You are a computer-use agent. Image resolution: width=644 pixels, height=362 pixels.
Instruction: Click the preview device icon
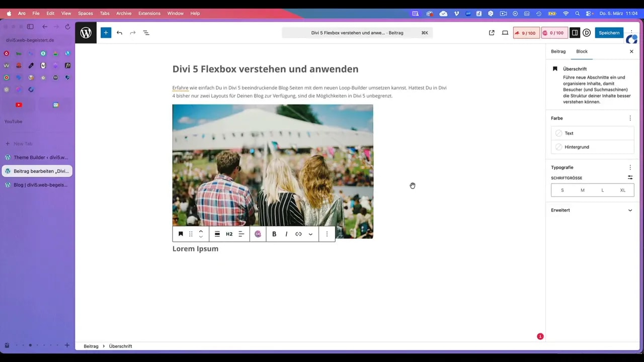coord(505,33)
